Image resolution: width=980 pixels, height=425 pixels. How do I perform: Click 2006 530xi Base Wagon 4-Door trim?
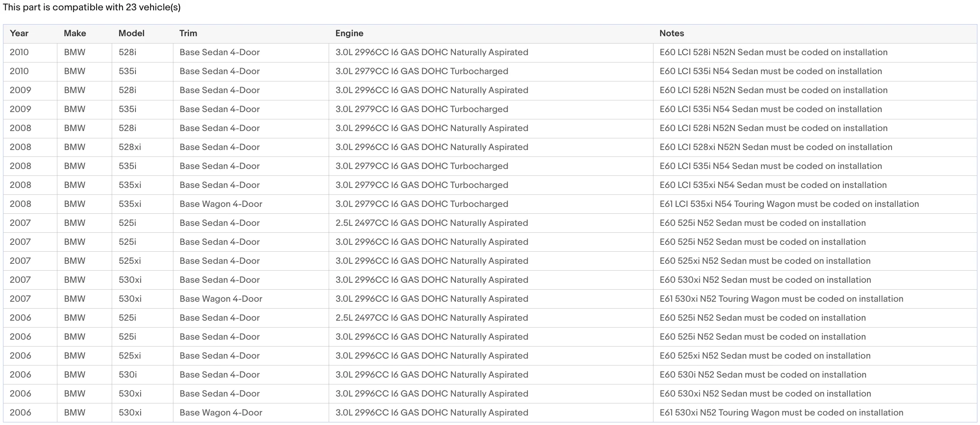[x=221, y=412]
